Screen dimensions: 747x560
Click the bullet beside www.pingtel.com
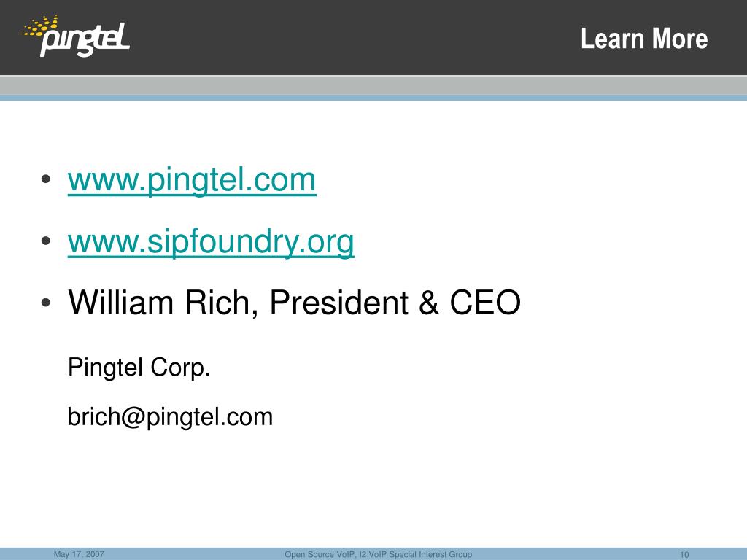coord(46,179)
